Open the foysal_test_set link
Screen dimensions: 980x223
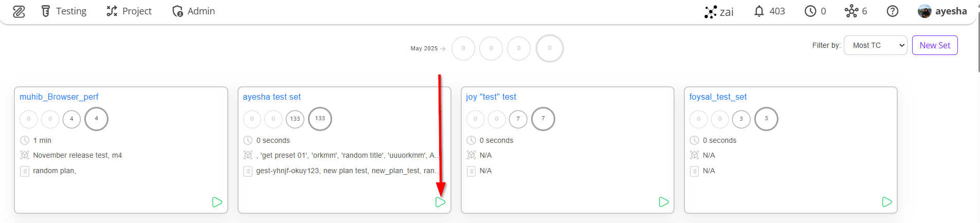[x=718, y=97]
